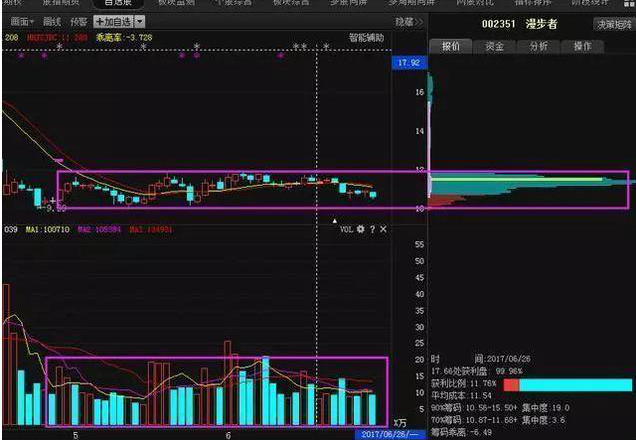
Task: Click the 隐藏 double-arrow to hide side panel
Action: point(404,20)
